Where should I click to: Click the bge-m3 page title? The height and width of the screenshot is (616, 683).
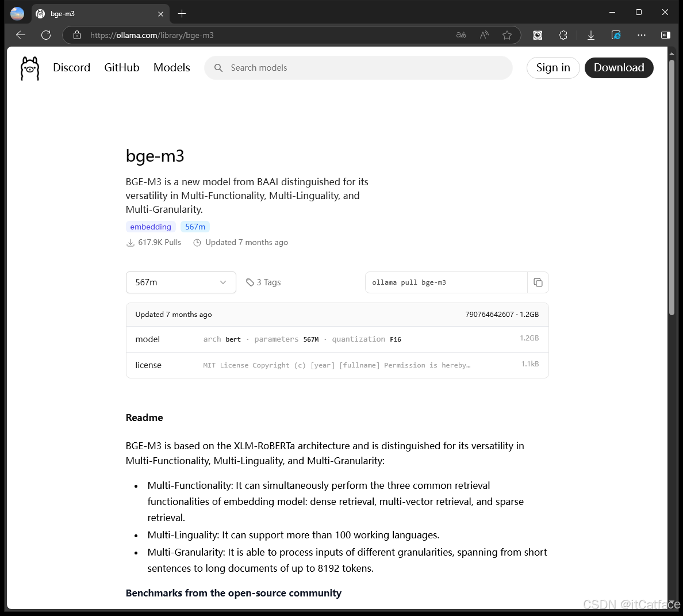pos(155,156)
